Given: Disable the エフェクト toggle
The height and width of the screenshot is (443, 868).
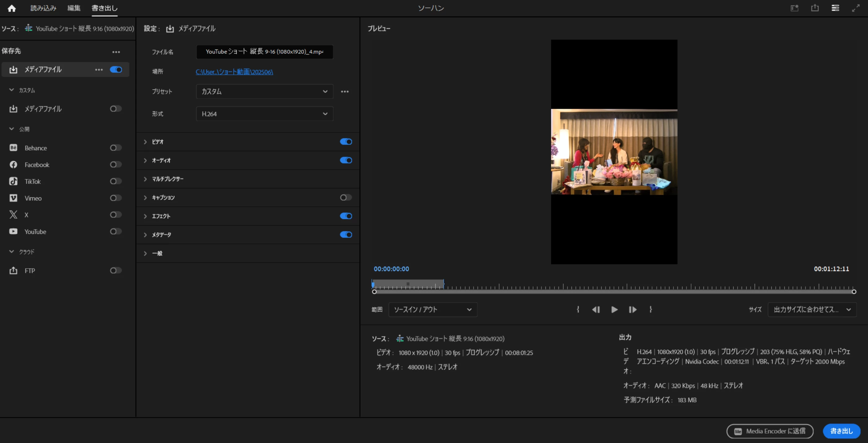Looking at the screenshot, I should click(x=346, y=216).
